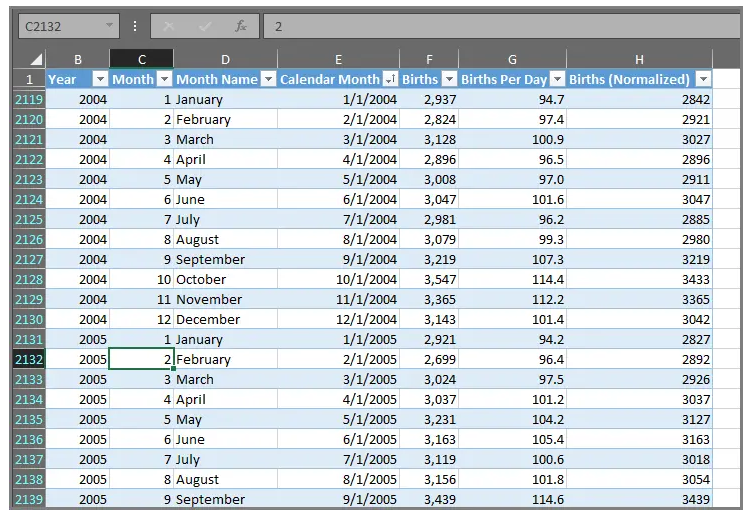Open the Month column filter dropdown
The height and width of the screenshot is (520, 754).
[x=164, y=79]
